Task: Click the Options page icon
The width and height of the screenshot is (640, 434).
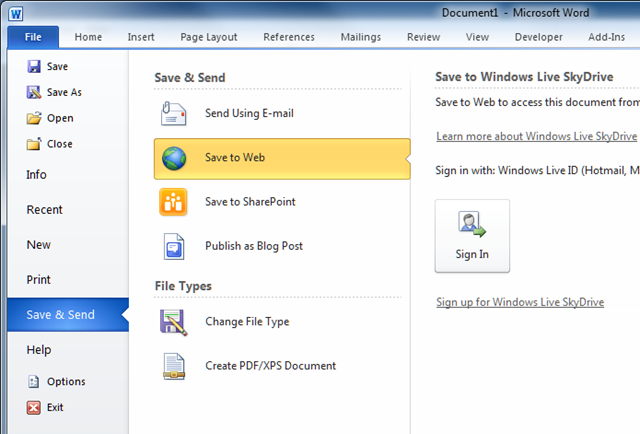Action: tap(33, 381)
